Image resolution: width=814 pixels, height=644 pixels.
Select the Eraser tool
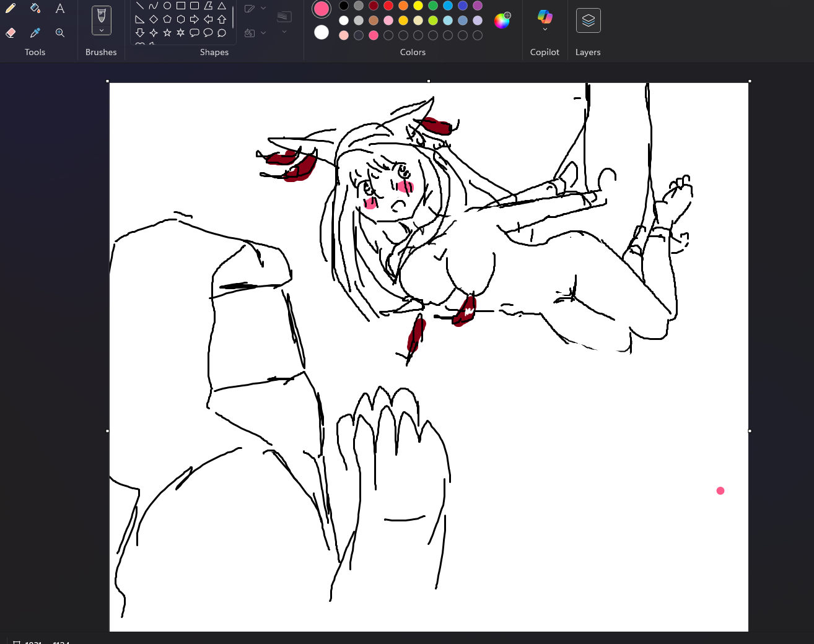tap(11, 33)
